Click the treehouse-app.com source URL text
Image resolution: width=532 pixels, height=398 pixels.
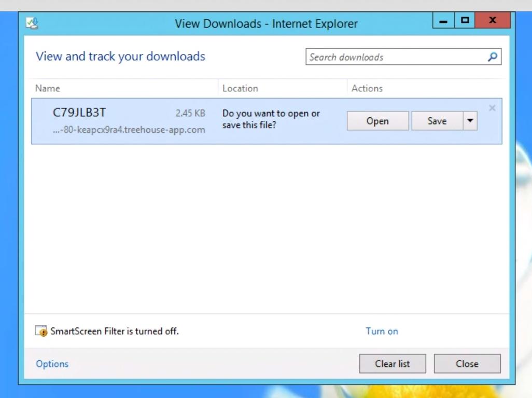[x=129, y=130]
